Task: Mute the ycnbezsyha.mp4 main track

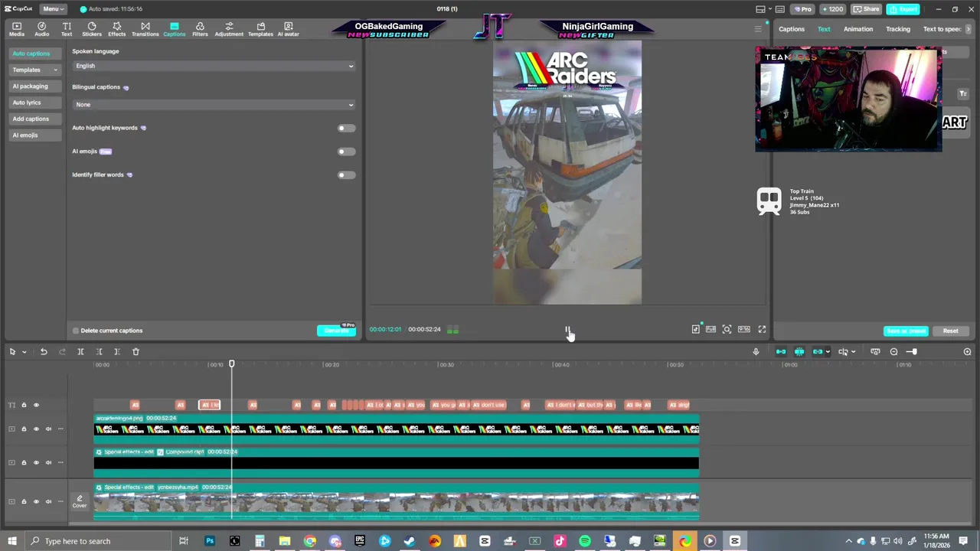Action: [48, 501]
